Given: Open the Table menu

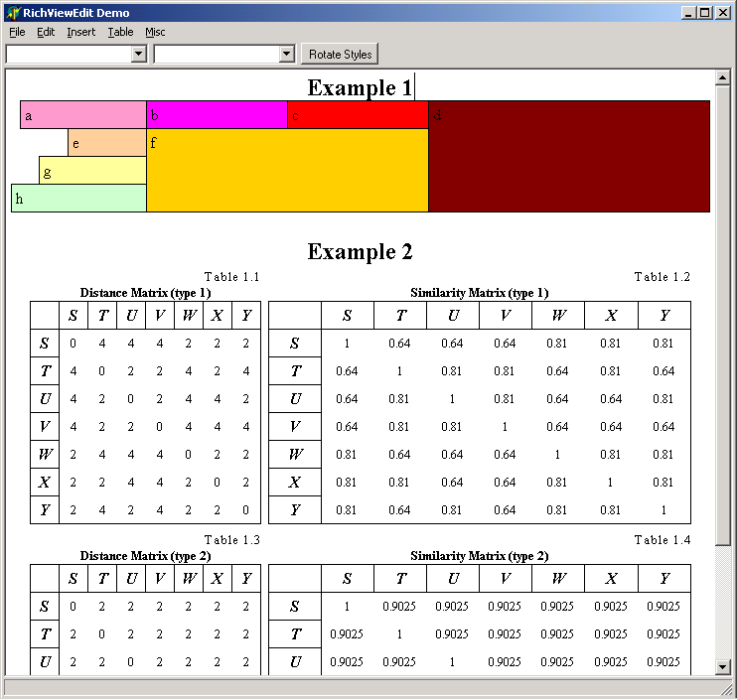Looking at the screenshot, I should [120, 32].
